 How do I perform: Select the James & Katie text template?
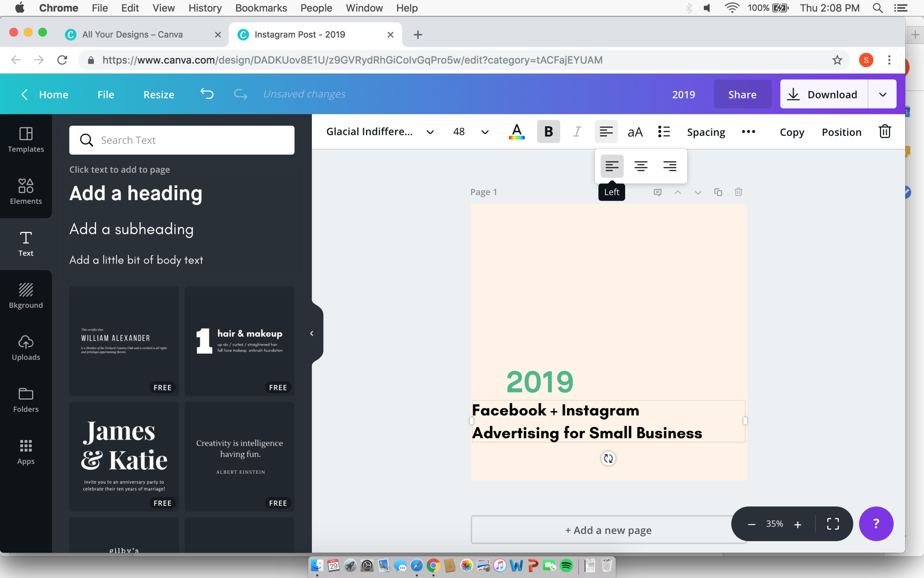coord(124,456)
